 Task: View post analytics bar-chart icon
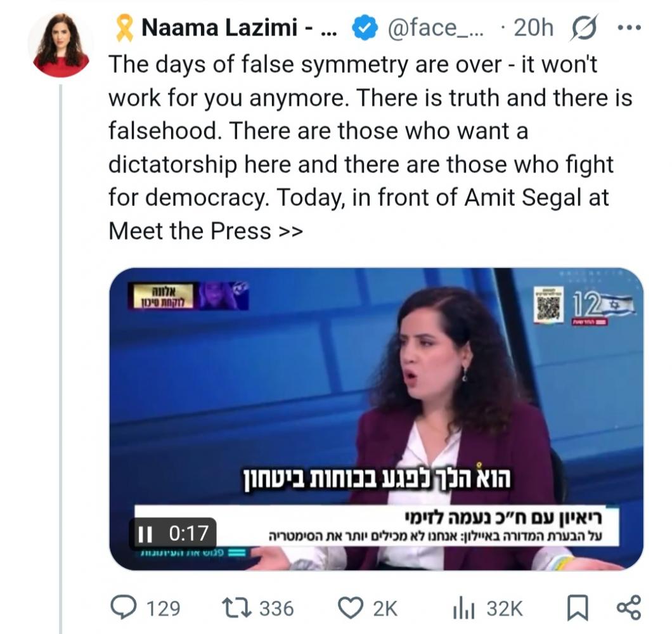[463, 609]
